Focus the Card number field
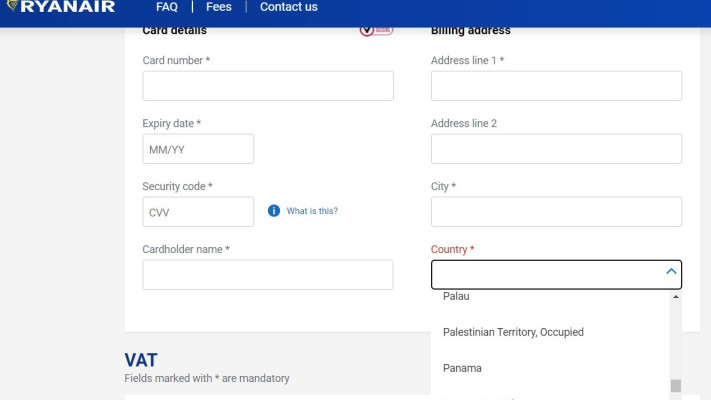 (268, 86)
